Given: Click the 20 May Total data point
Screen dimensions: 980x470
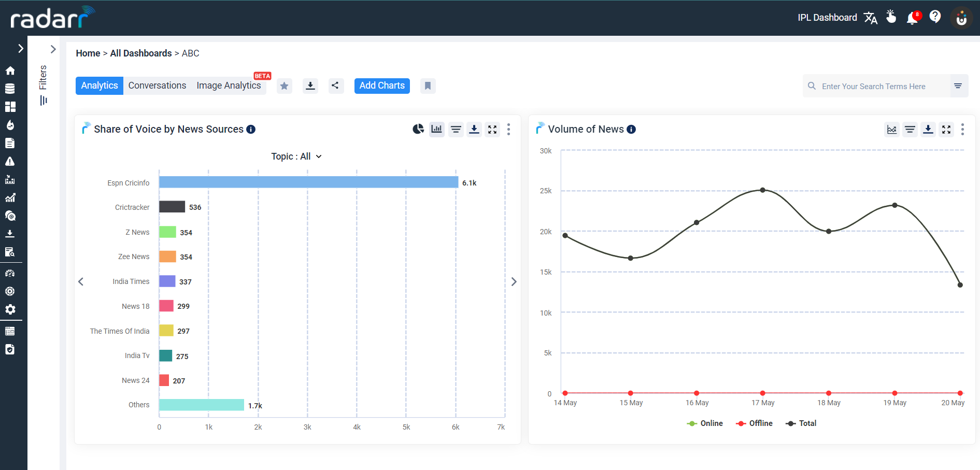Looking at the screenshot, I should (x=960, y=284).
